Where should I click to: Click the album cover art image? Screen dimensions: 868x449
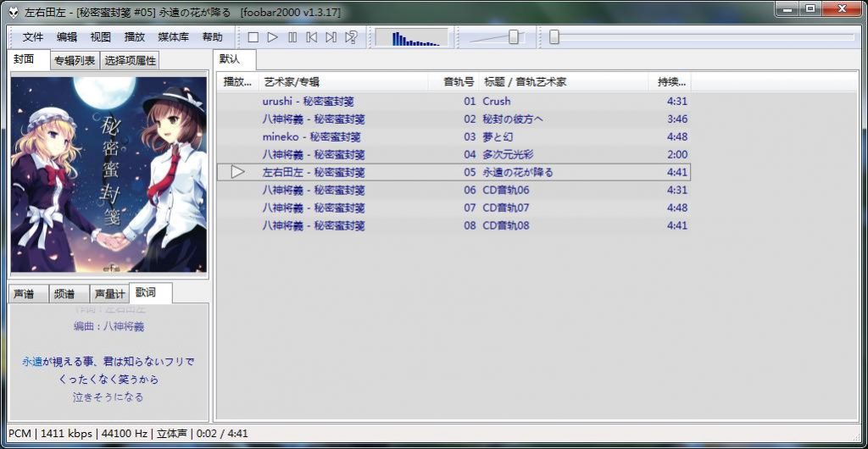click(109, 175)
